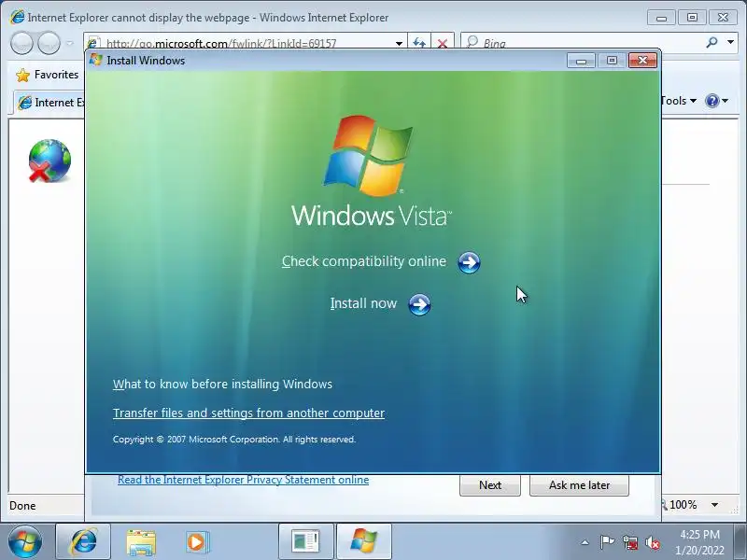Close the Install Windows dialog
The width and height of the screenshot is (747, 560).
click(x=642, y=60)
